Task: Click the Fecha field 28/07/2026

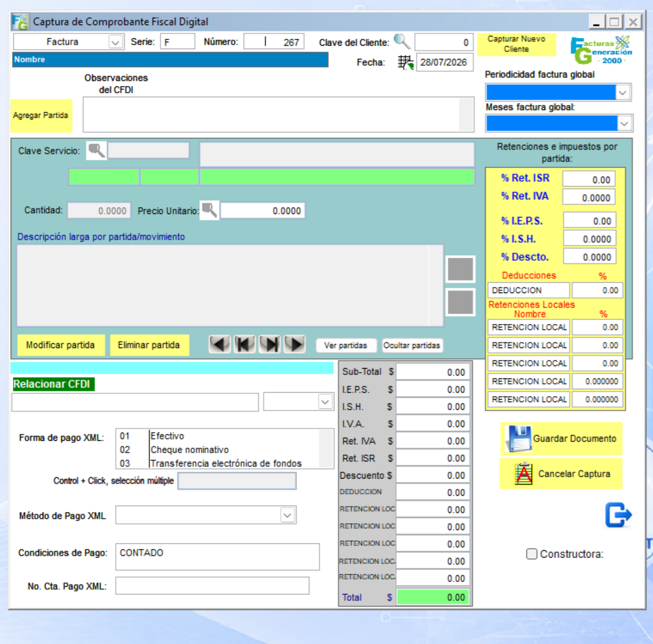Action: point(445,62)
